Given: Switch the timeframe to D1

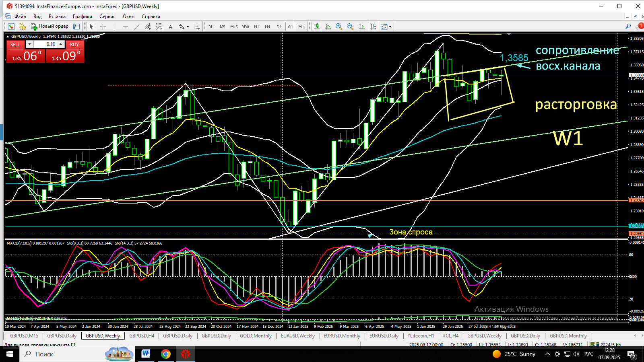Looking at the screenshot, I should point(279,27).
